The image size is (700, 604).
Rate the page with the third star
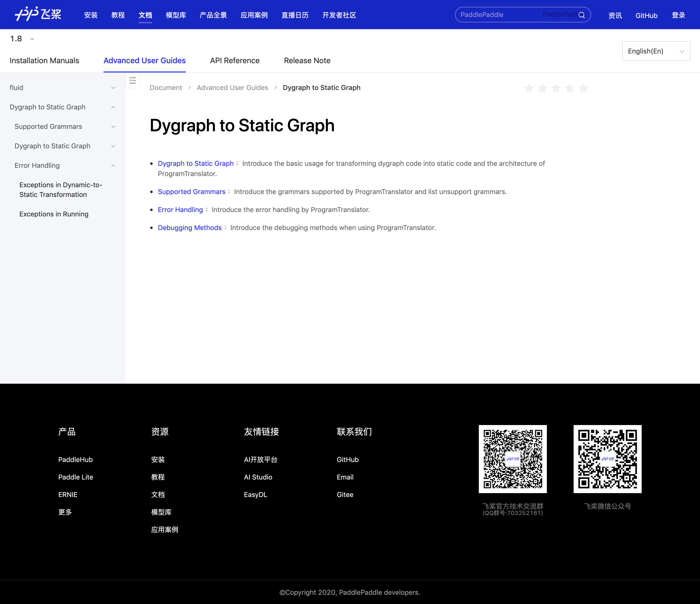coord(556,89)
